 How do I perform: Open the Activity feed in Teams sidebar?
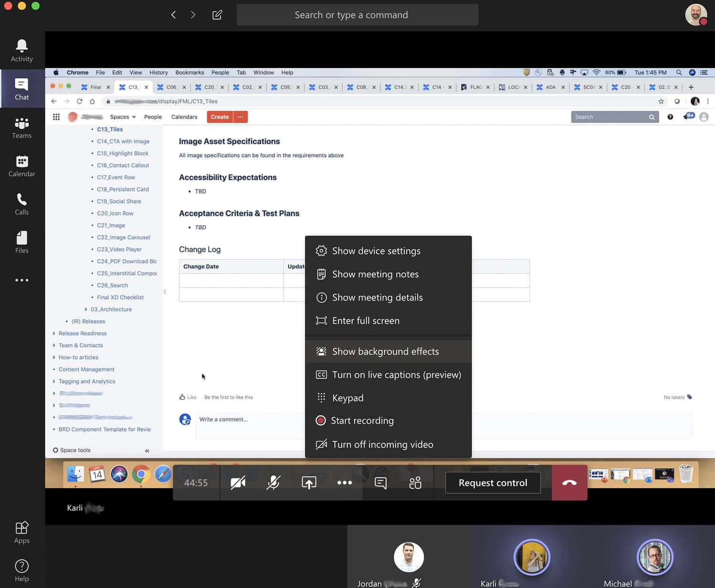point(22,51)
